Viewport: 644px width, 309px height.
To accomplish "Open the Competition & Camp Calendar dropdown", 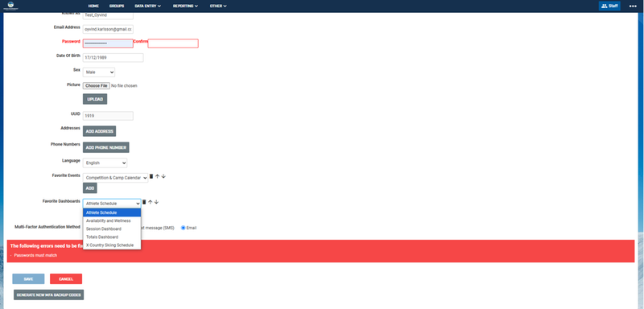I will tap(115, 178).
